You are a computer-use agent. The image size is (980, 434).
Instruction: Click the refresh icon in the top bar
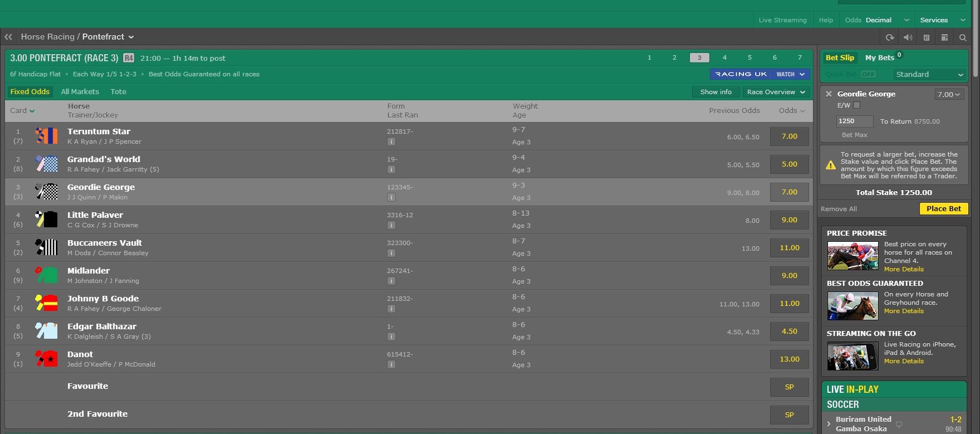pyautogui.click(x=890, y=37)
